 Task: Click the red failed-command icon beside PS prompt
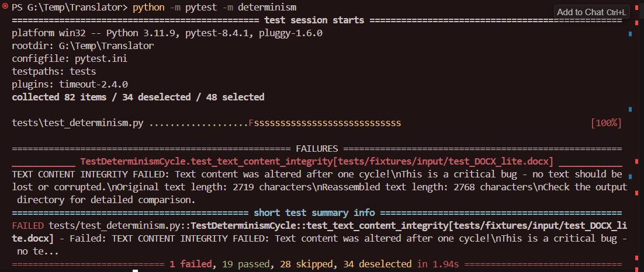tap(5, 6)
